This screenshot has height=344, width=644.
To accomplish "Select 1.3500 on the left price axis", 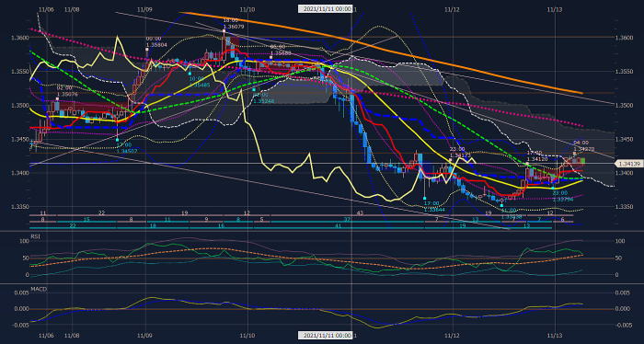I will [21, 105].
